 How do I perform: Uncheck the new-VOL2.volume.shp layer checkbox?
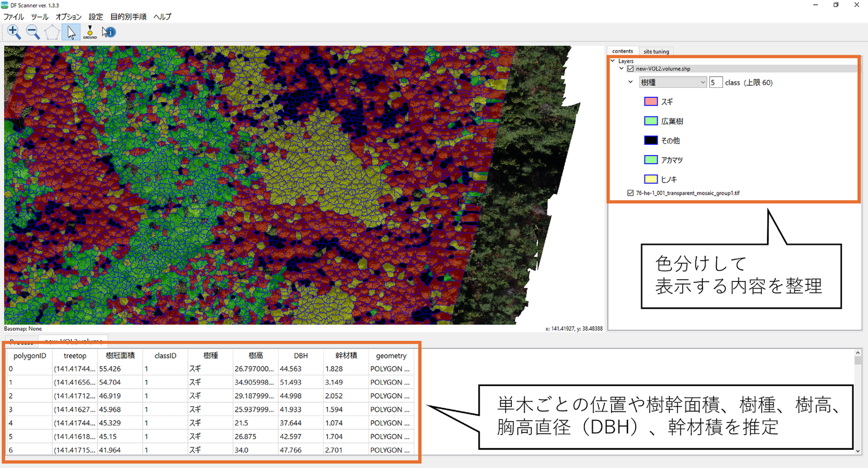tap(631, 69)
